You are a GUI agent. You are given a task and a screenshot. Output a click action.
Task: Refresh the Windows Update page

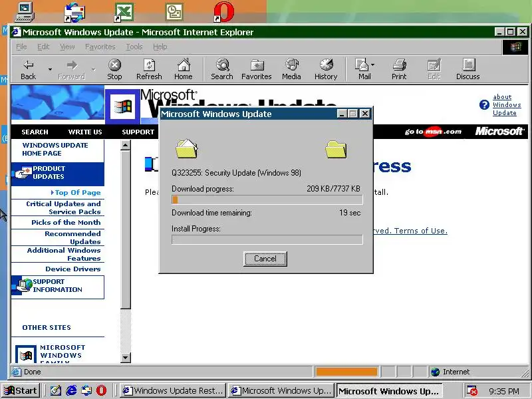tap(149, 70)
